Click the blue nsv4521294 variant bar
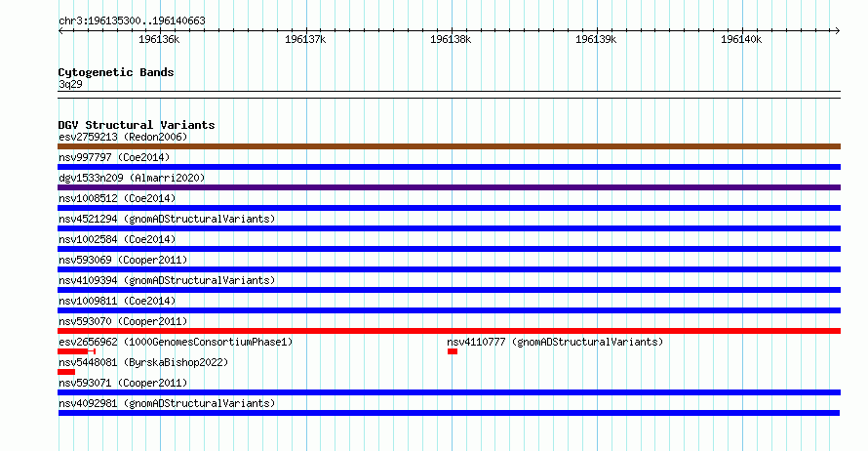Image resolution: width=868 pixels, height=451 pixels. click(x=449, y=228)
